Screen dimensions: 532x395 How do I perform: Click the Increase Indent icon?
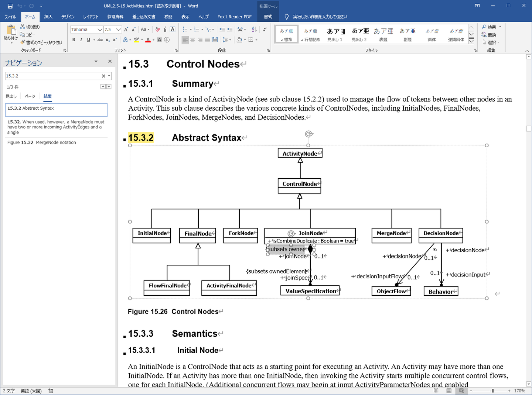[230, 30]
